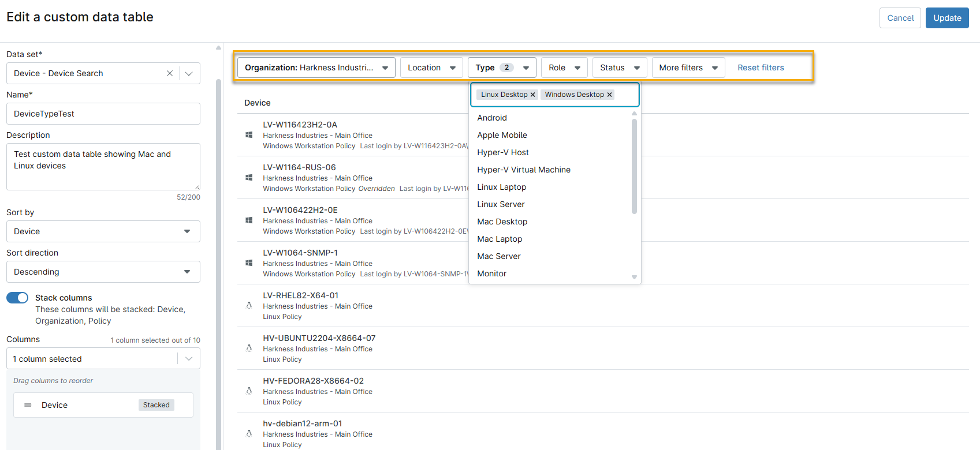The image size is (980, 450).
Task: Click Windows icon beside LV-W116423H2-0A
Action: [x=249, y=135]
